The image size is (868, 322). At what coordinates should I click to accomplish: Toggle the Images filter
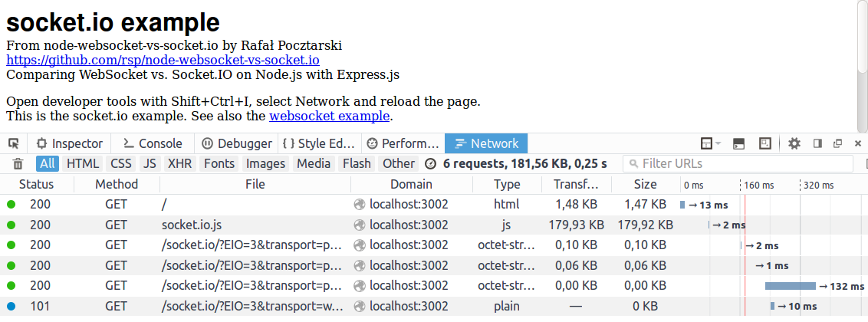point(266,164)
